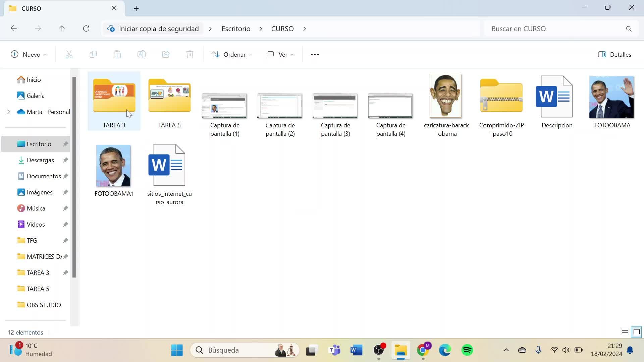Screen dimensions: 644x362
Task: Click the search magnifier icon
Action: point(629,29)
